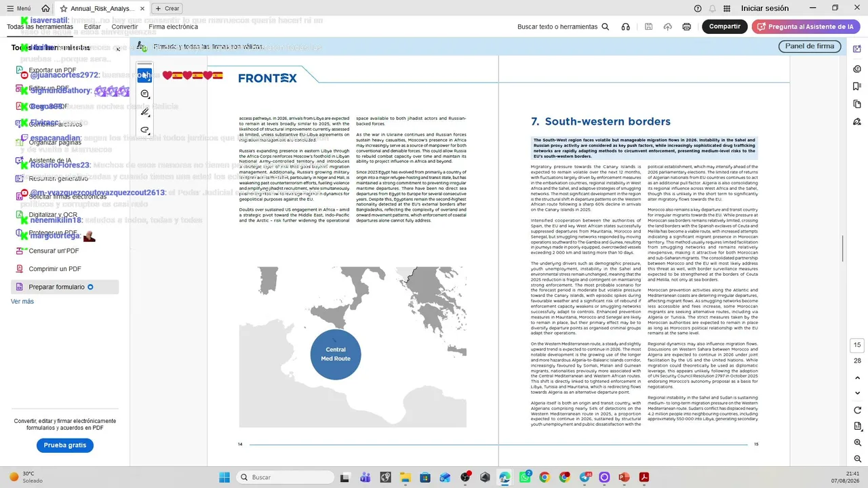Click the page display document icon in right rail
The width and height of the screenshot is (868, 488).
pyautogui.click(x=857, y=426)
